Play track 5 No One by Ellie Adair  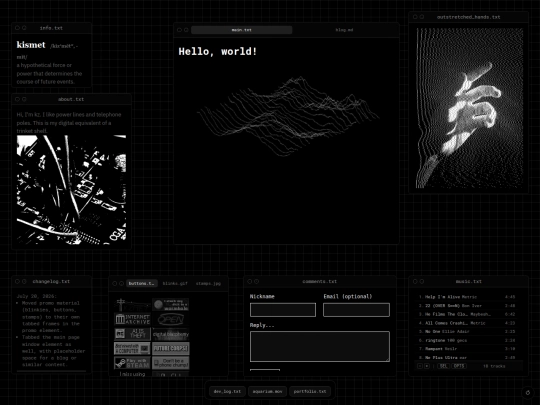coord(467,332)
